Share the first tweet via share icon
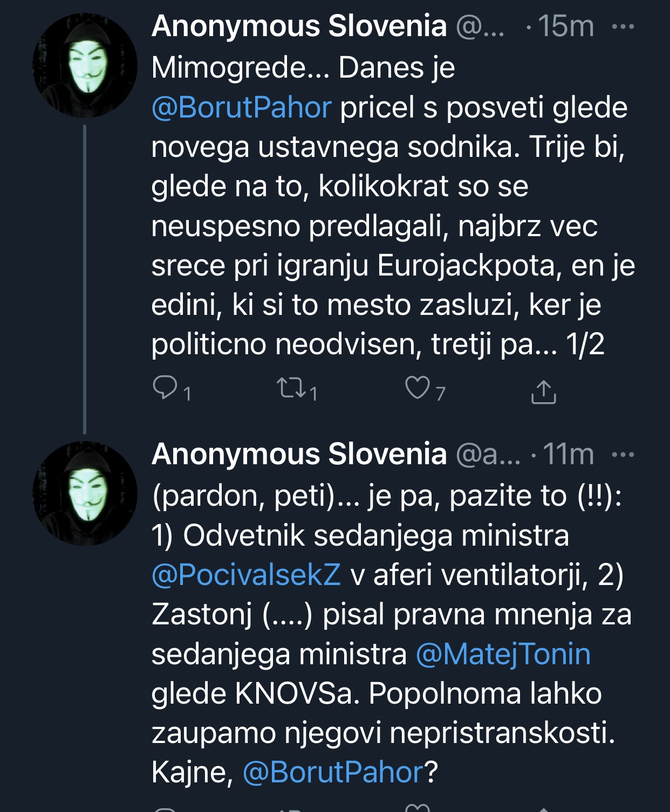This screenshot has width=670, height=812. [x=543, y=391]
